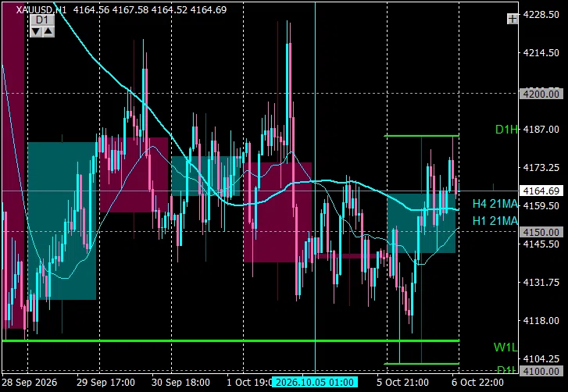Screen dimensions: 568x392
Task: Click the 30 Sep 18:00 time label
Action: pos(180,383)
